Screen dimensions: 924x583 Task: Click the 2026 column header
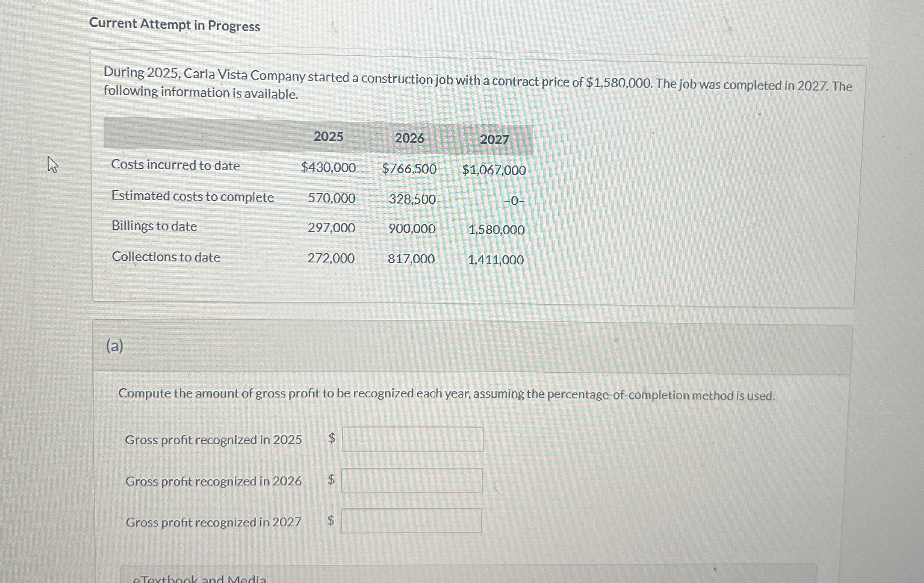point(410,139)
